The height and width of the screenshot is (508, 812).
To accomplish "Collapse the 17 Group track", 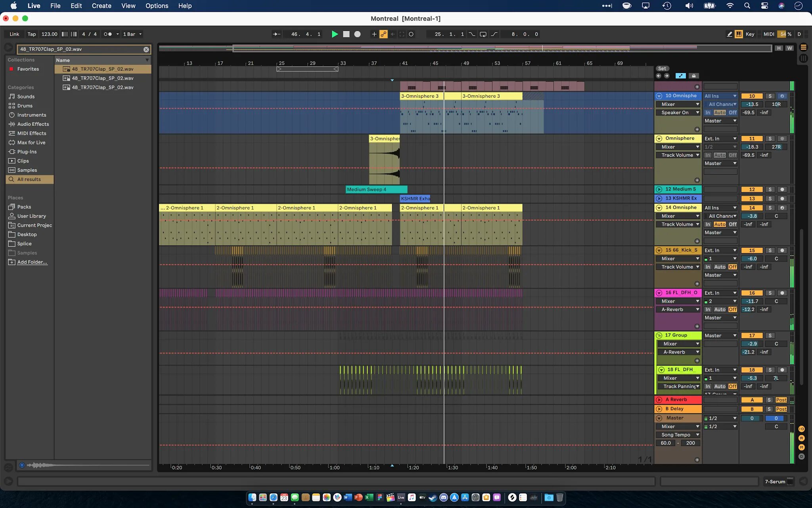I will click(659, 335).
